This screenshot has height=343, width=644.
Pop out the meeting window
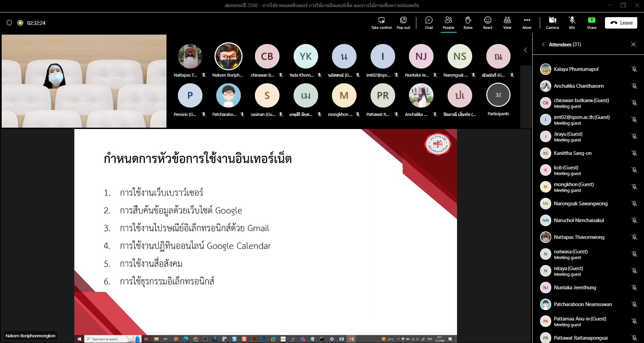coord(403,23)
